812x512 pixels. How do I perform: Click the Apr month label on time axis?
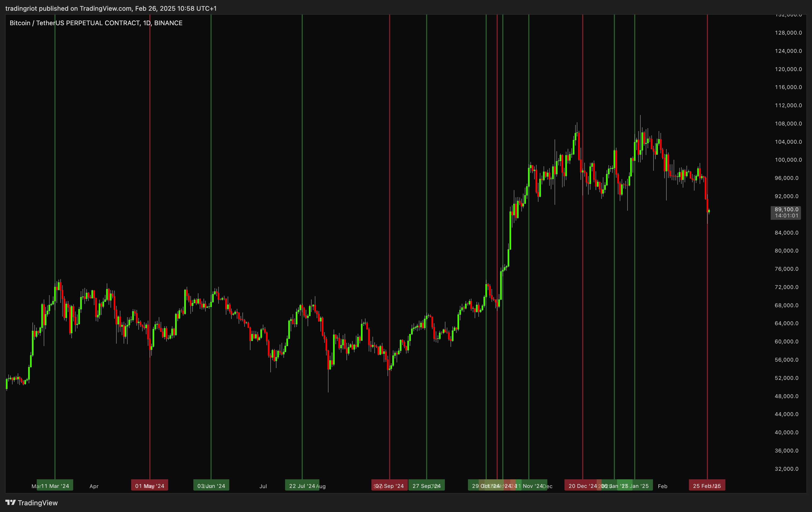[94, 486]
